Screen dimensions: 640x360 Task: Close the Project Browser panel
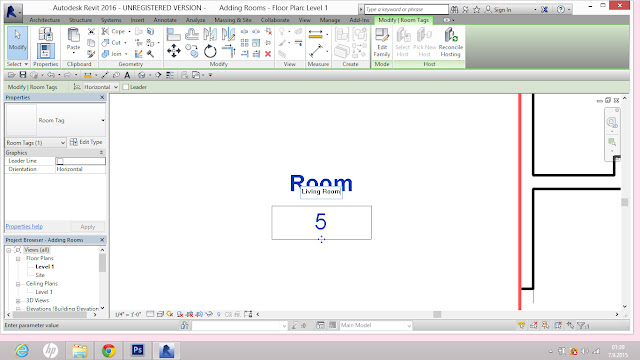click(102, 240)
